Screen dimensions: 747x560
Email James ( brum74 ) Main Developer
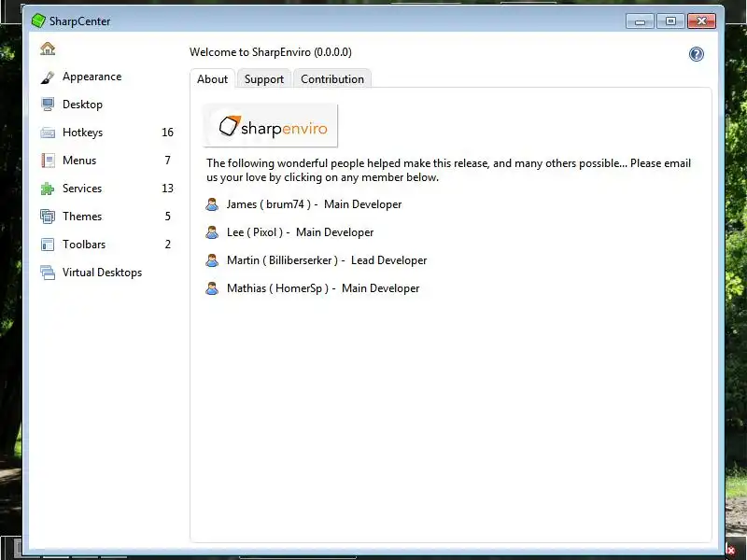314,204
